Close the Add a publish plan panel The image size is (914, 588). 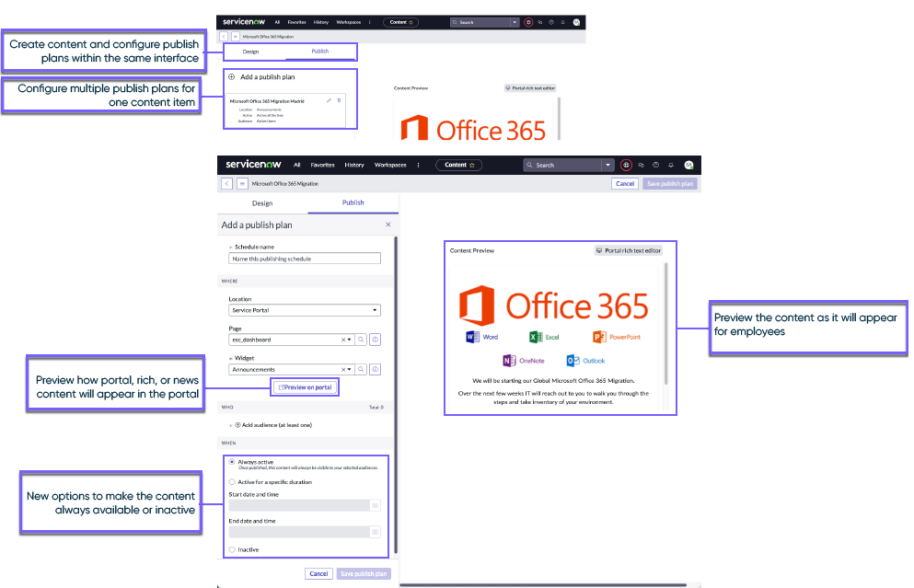click(388, 225)
